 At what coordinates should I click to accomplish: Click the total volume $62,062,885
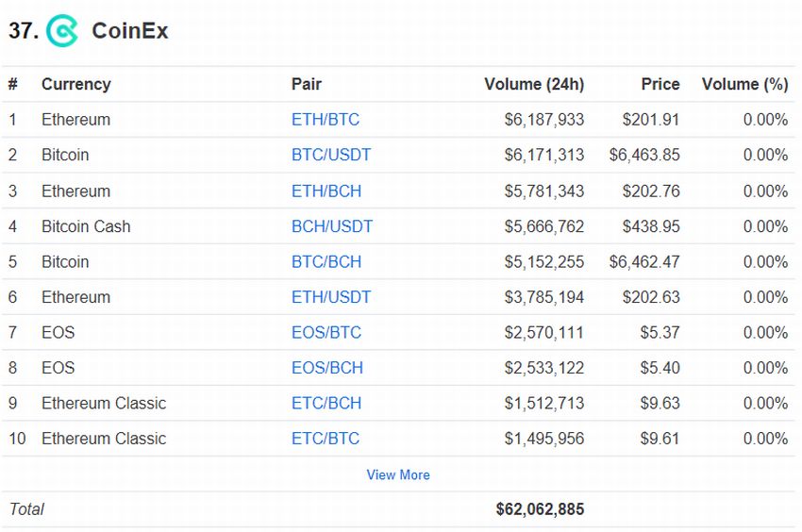click(x=540, y=509)
